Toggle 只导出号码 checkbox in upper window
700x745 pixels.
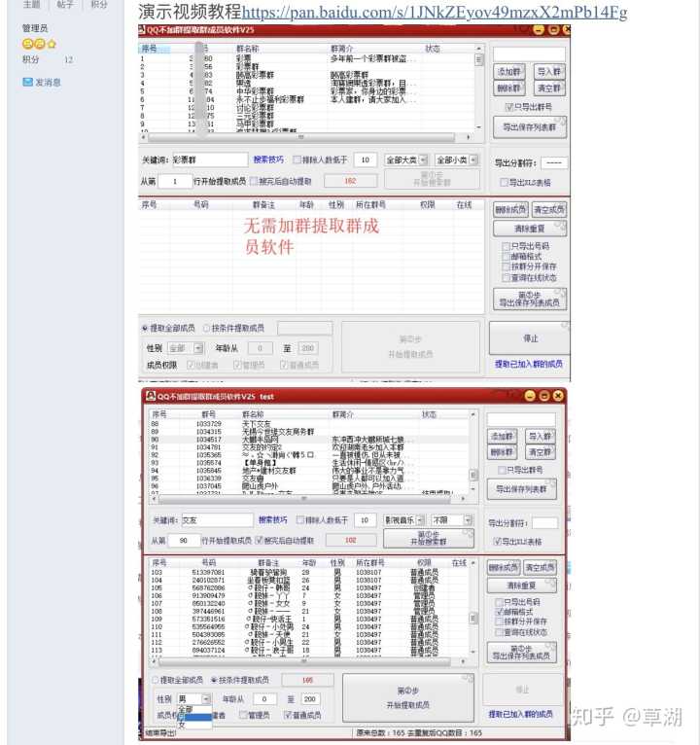507,246
